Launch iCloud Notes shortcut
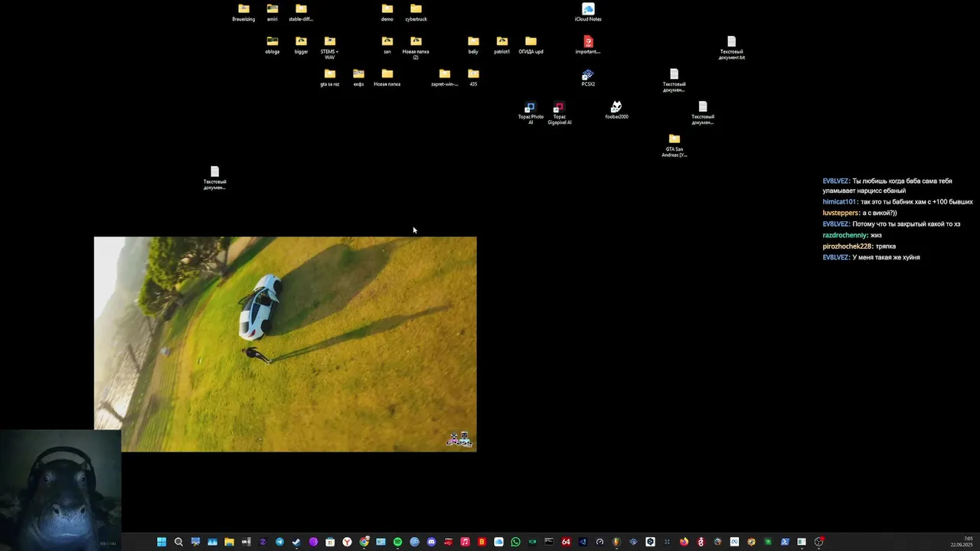The width and height of the screenshot is (980, 551). [x=588, y=12]
